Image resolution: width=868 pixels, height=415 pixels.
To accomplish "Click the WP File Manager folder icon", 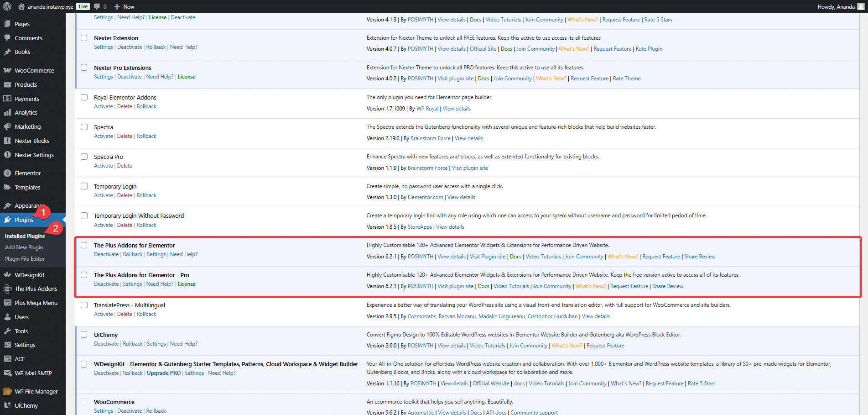I will click(x=7, y=391).
